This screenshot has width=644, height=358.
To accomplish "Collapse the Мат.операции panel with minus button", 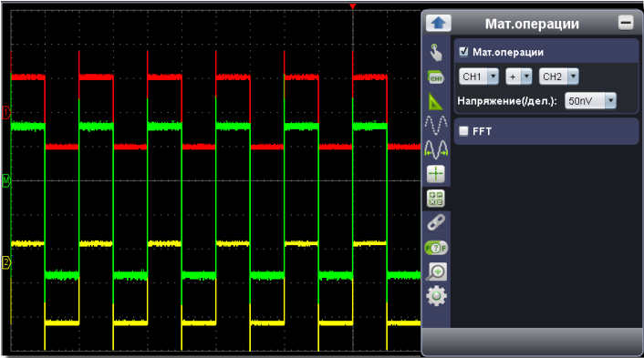I will (x=626, y=23).
